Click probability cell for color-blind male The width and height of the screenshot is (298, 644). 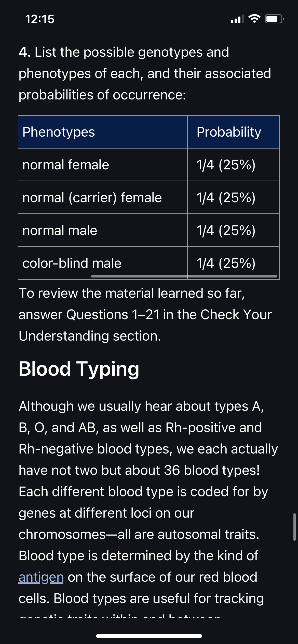coord(233,263)
